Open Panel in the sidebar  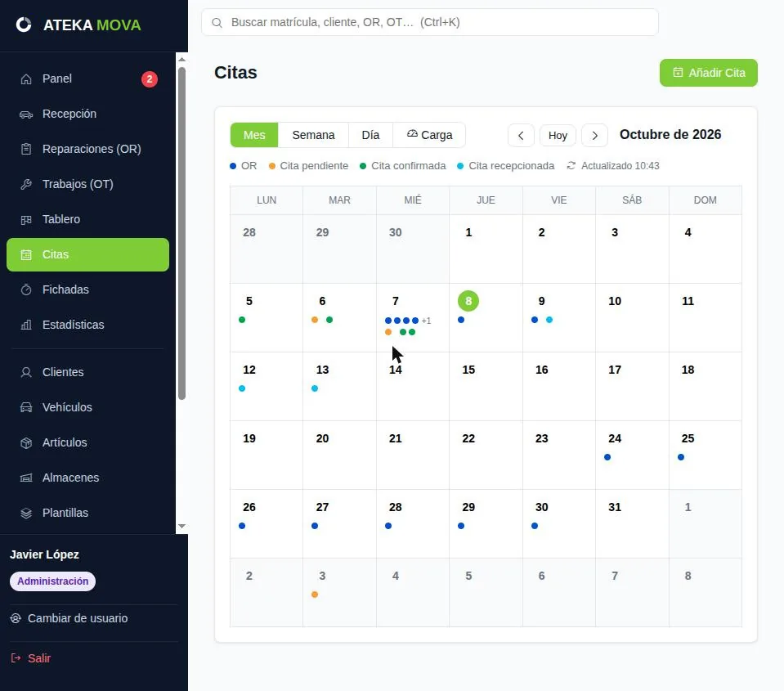[x=87, y=79]
